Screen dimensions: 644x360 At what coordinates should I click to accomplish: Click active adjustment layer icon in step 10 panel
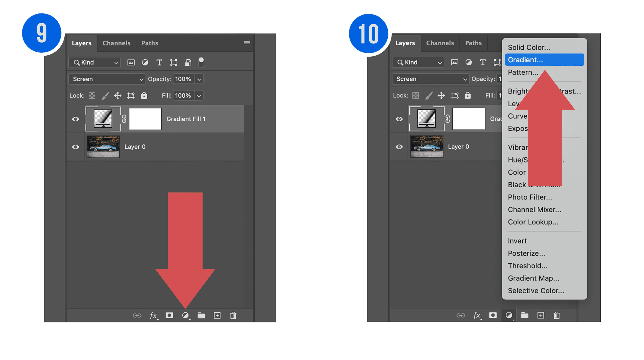coord(509,315)
